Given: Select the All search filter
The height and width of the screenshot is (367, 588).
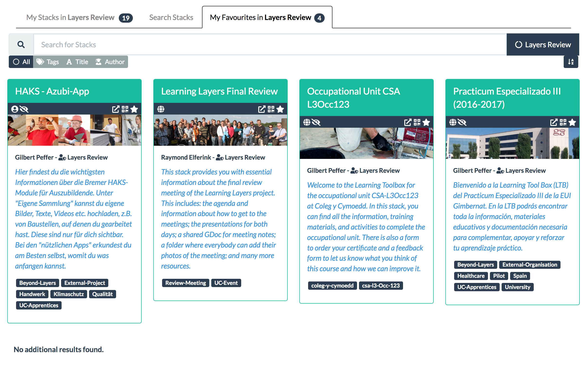Looking at the screenshot, I should click(21, 62).
